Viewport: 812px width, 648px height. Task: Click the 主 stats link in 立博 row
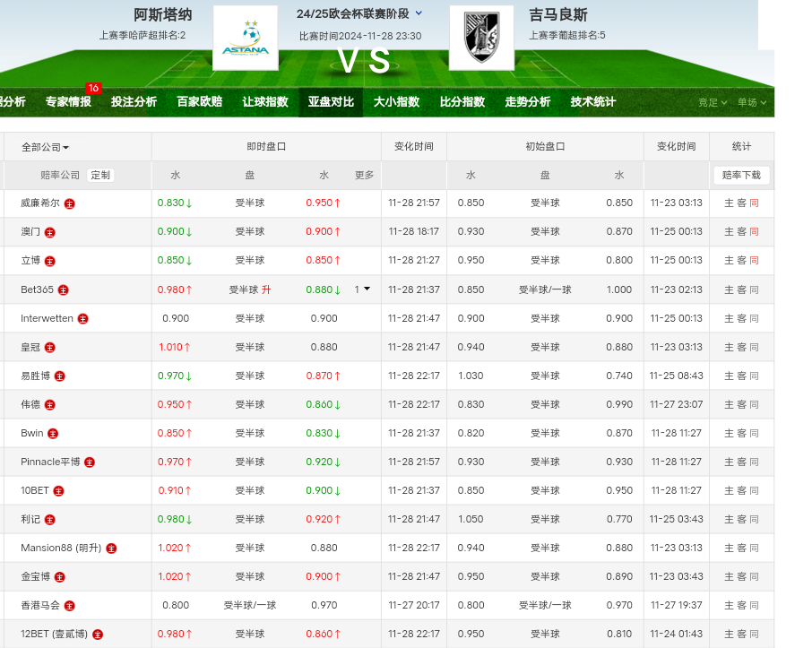729,261
